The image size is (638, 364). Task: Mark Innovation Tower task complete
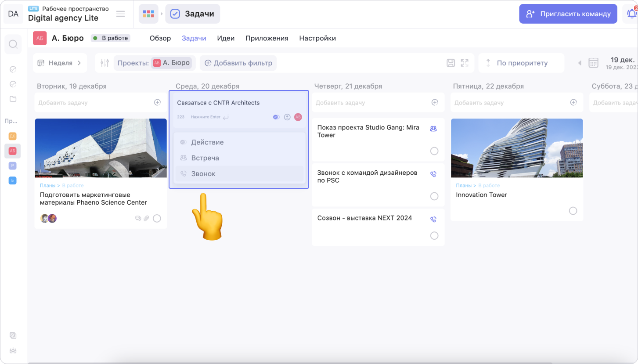click(x=573, y=211)
